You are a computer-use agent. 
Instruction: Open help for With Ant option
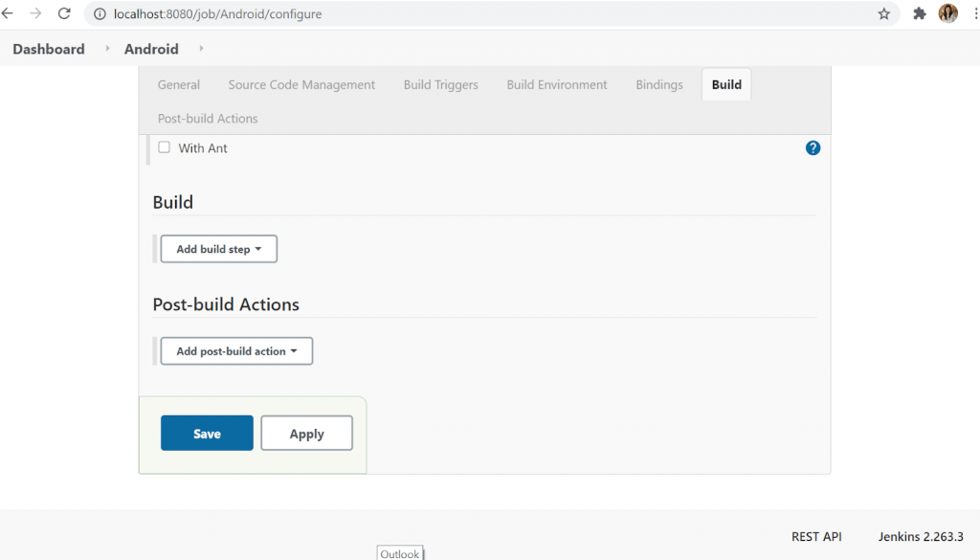click(x=813, y=148)
